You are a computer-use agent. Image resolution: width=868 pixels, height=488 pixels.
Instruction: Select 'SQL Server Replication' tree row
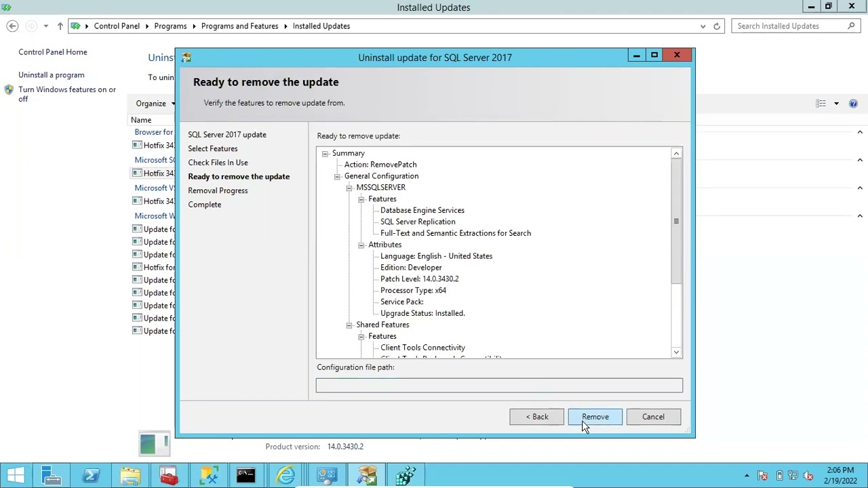[418, 222]
